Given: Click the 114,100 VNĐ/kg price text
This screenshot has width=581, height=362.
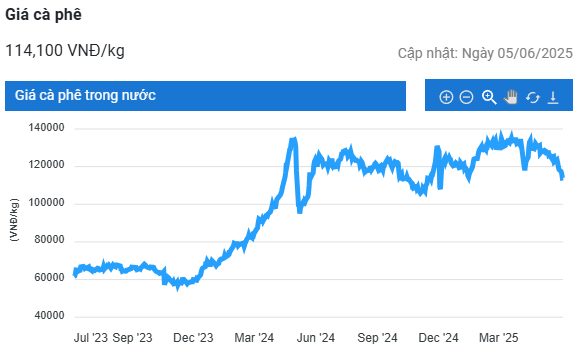Looking at the screenshot, I should pos(65,50).
